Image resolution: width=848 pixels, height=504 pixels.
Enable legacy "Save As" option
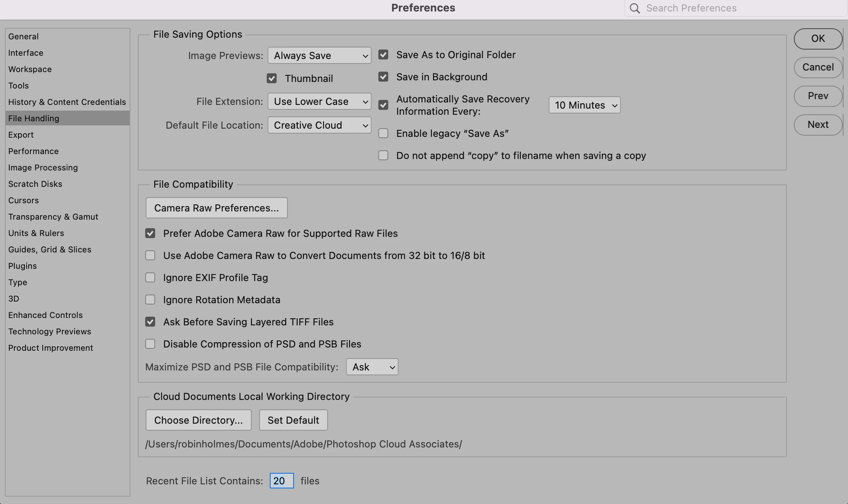(x=383, y=134)
